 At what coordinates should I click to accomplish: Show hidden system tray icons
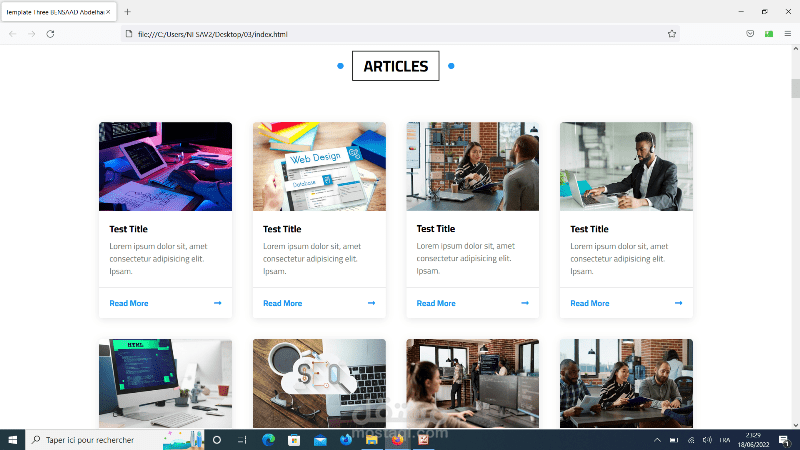pyautogui.click(x=657, y=440)
